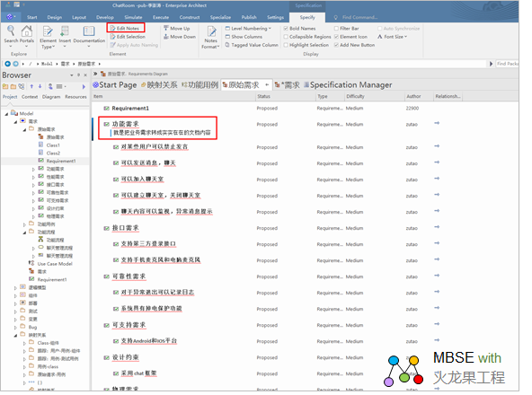The image size is (532, 395).
Task: Click the Edit Selection button
Action: point(128,37)
